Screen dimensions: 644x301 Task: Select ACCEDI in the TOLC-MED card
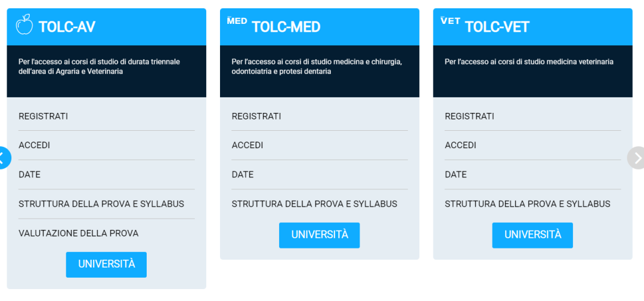[247, 145]
